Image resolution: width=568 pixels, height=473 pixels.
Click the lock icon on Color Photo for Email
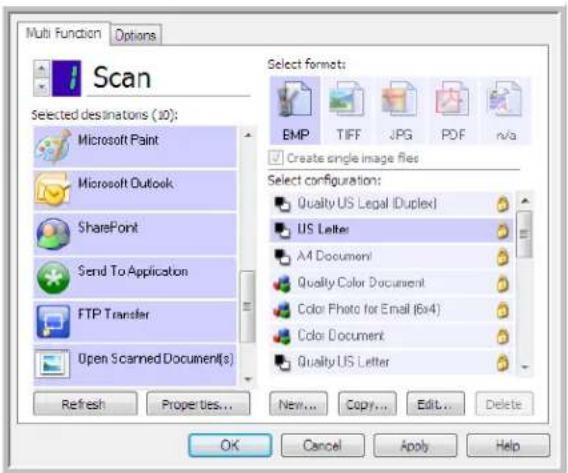[x=502, y=310]
